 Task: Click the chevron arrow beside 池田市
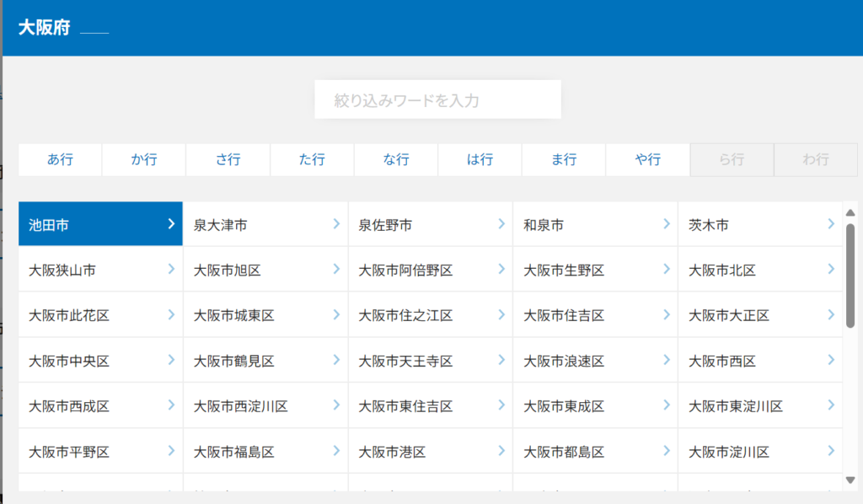point(171,224)
